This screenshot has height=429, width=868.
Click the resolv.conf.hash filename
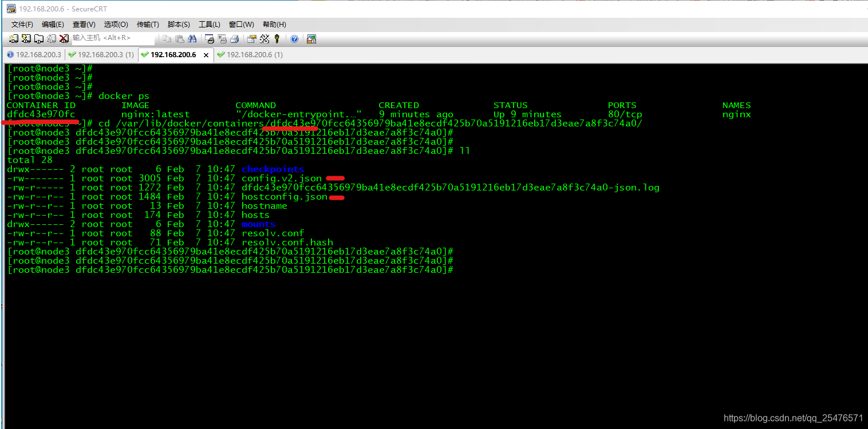tap(287, 243)
